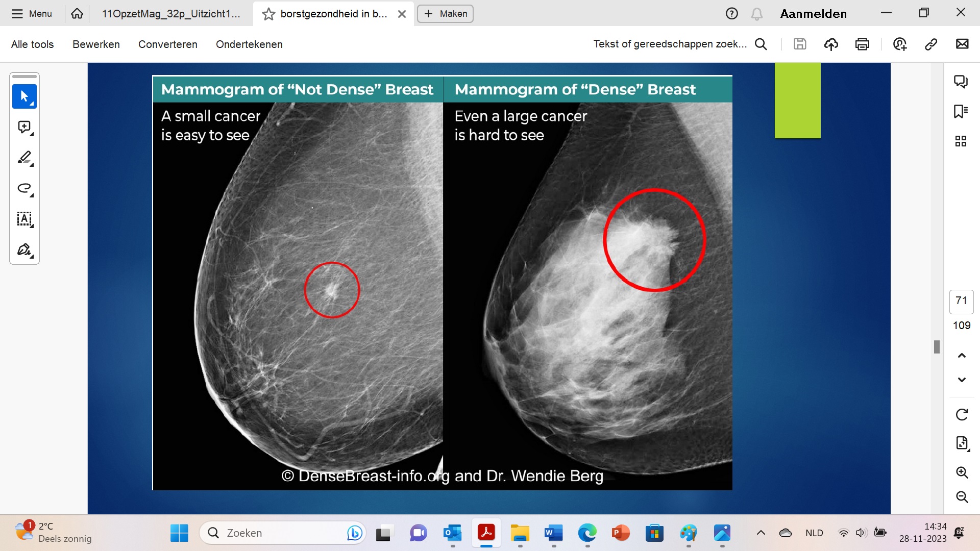Print the document

(862, 44)
